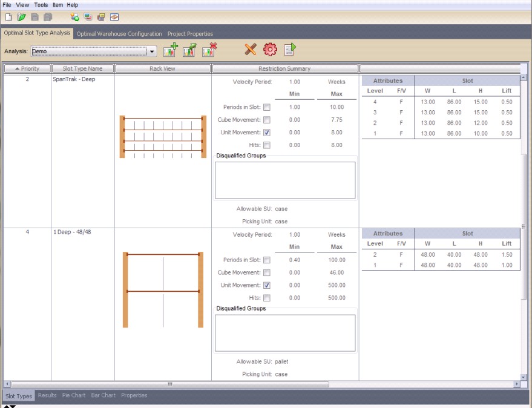Image resolution: width=532 pixels, height=408 pixels.
Task: Click 1 Deep - 48/48 Disqualified Groups box
Action: (x=285, y=333)
